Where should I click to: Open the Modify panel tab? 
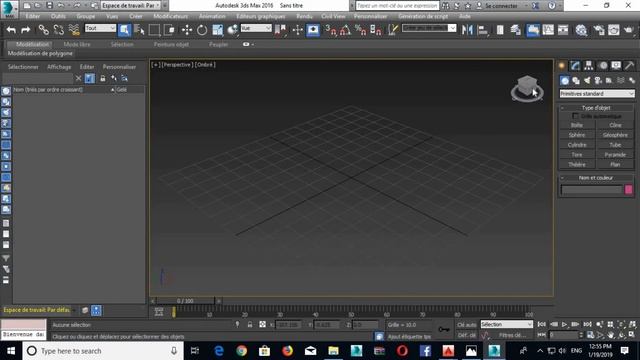click(576, 65)
